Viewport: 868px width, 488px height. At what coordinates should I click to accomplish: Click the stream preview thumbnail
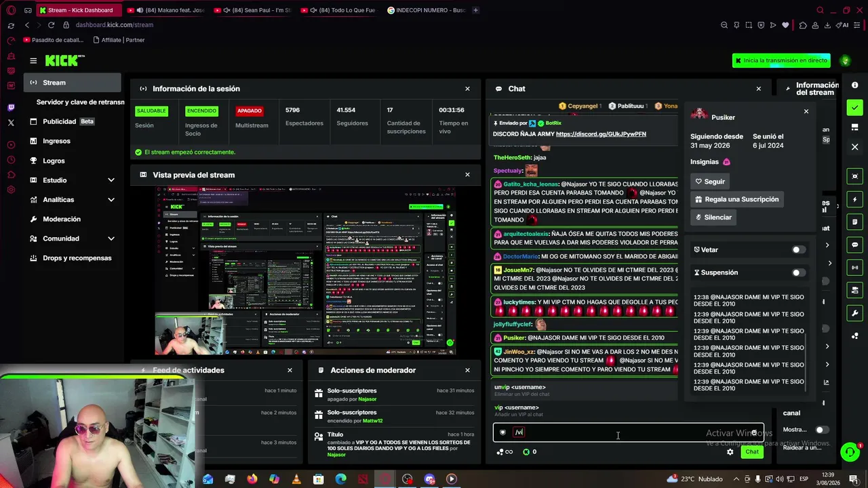click(x=305, y=270)
